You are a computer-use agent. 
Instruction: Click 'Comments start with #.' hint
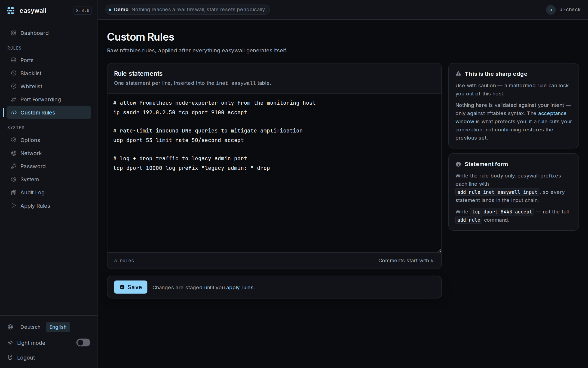click(x=406, y=260)
